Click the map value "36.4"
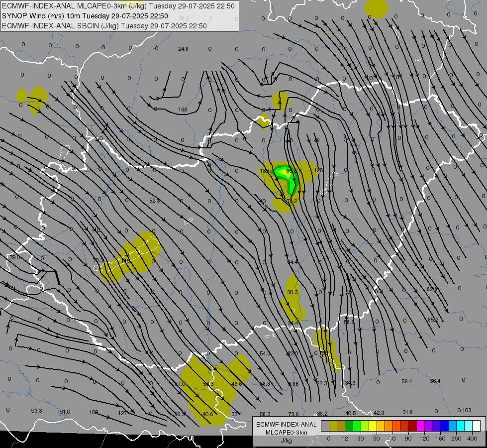The width and height of the screenshot is (487, 448). pos(435,381)
